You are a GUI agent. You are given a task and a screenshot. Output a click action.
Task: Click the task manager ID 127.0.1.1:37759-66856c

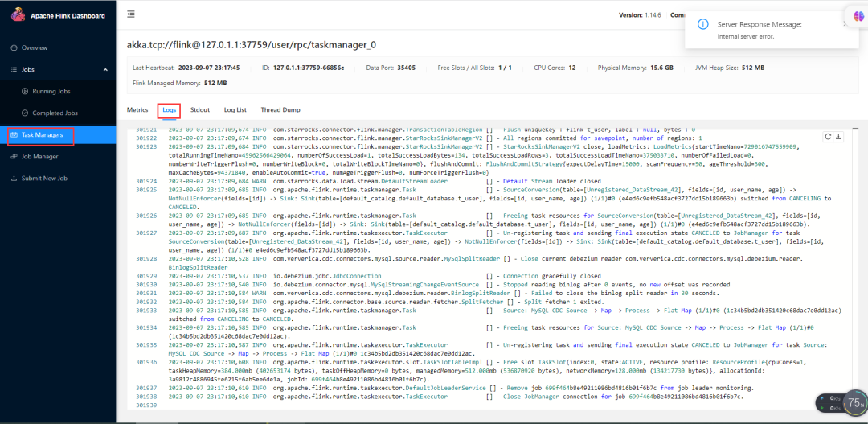[309, 68]
